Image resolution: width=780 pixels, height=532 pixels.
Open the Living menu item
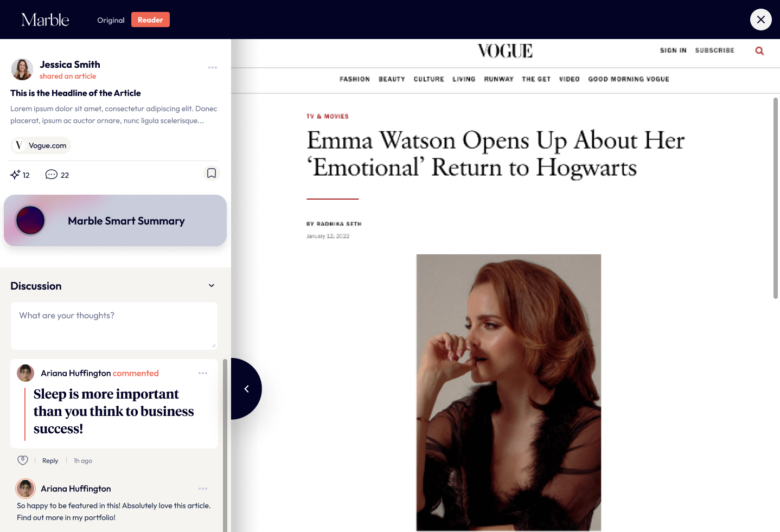tap(464, 79)
